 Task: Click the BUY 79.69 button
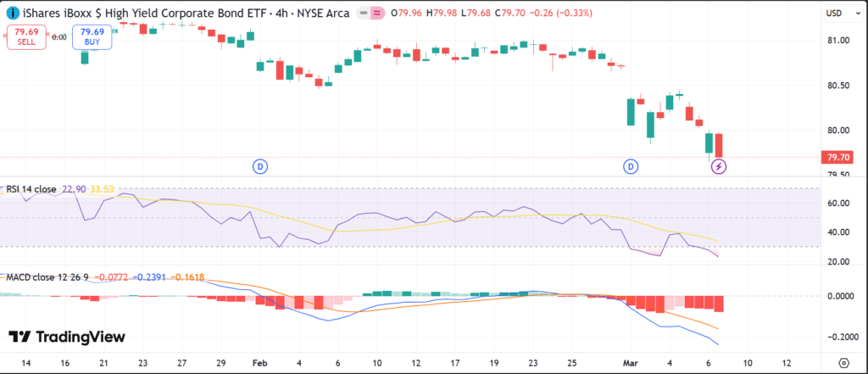(92, 37)
